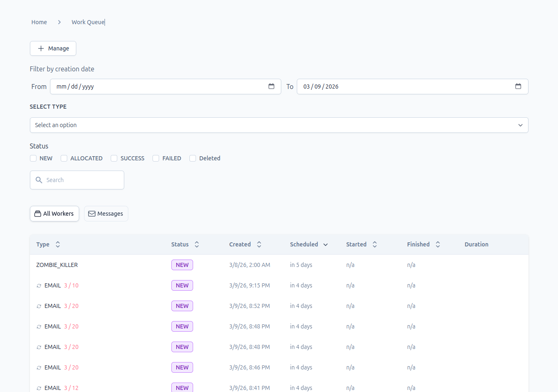Enable the NEW status checkbox
Screen dimensions: 558x392
33,158
